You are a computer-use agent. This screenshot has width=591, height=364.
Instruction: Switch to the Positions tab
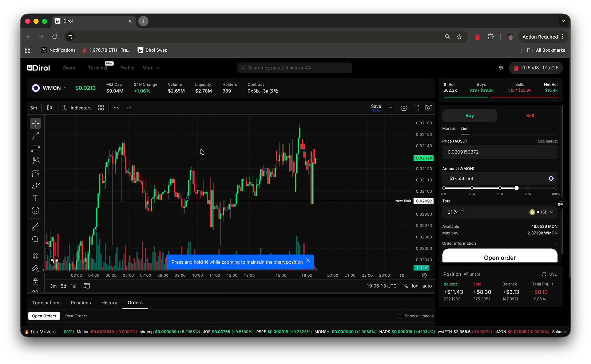coord(81,303)
